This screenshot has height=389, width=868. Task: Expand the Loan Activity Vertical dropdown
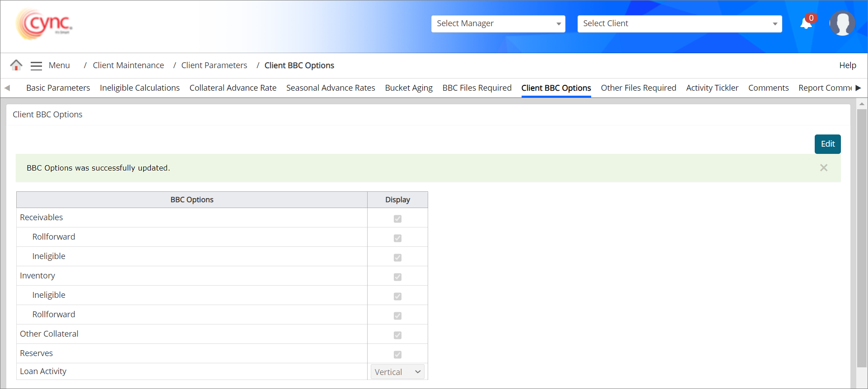pos(397,372)
